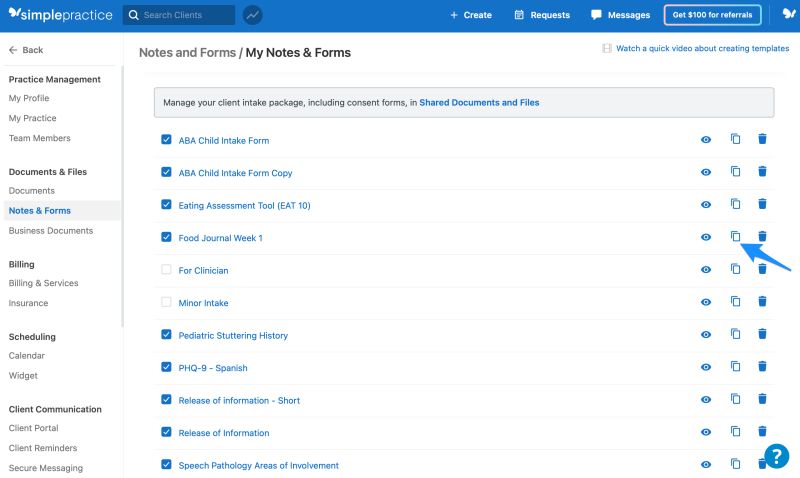Open Requests in top bar
The image size is (800, 478).
coord(542,15)
